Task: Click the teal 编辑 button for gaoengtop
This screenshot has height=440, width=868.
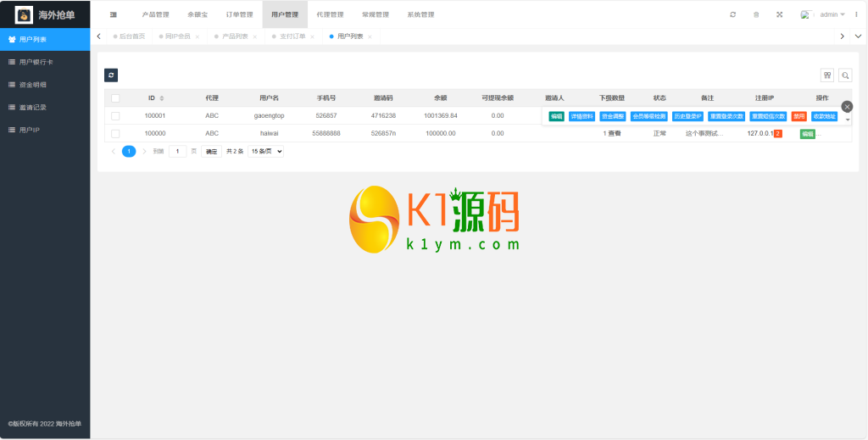Action: pos(556,116)
